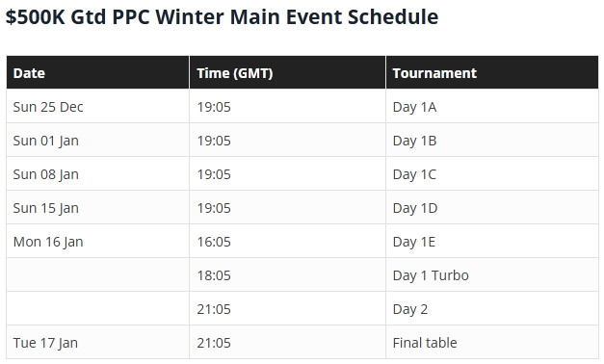Viewport: 604px width, 364px height.
Task: Click the Mon 16 Jan date cell
Action: pos(98,241)
